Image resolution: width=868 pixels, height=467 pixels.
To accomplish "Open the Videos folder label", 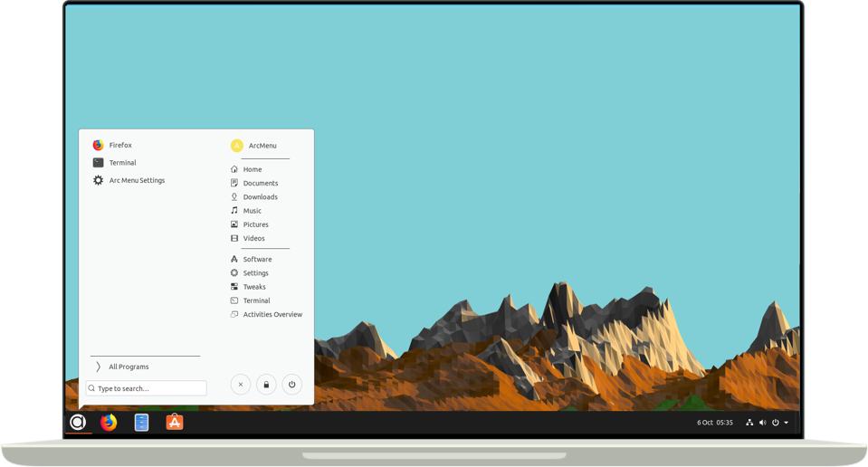I will point(254,239).
